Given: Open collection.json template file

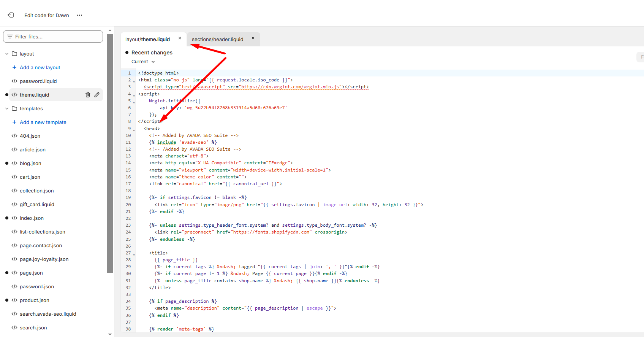Looking at the screenshot, I should coord(37,191).
